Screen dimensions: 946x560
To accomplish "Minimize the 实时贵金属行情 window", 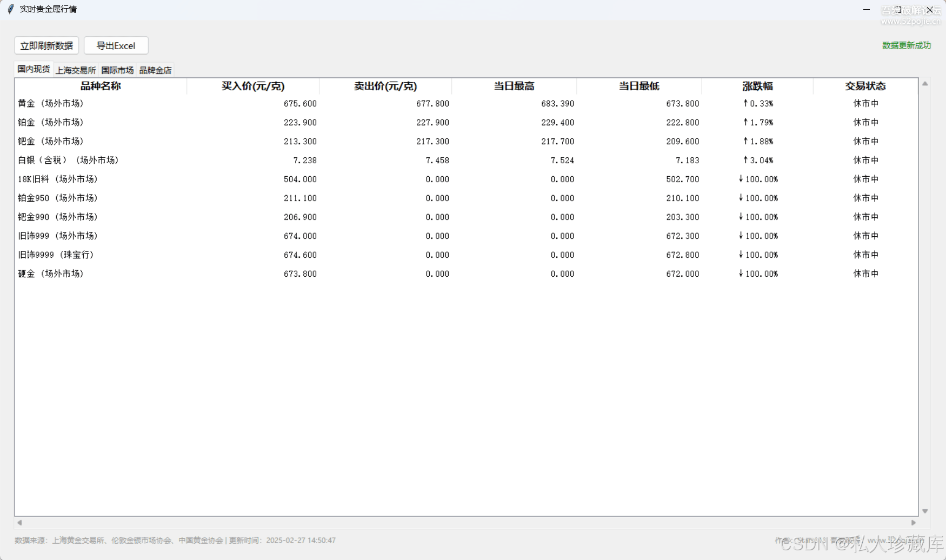I will (x=867, y=9).
